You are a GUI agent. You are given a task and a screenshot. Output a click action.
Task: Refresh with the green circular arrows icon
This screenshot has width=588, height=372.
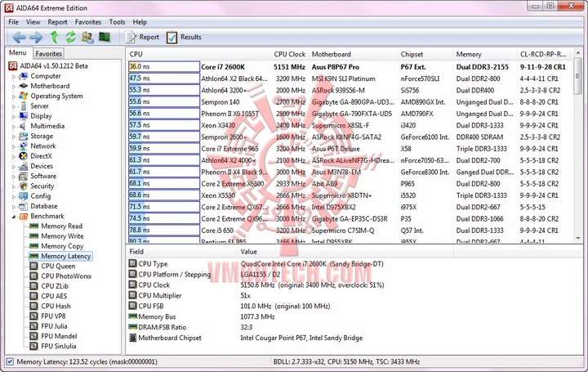[x=70, y=37]
